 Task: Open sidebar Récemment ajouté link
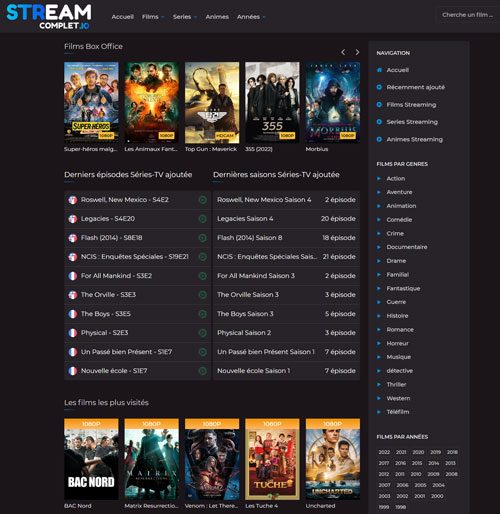[415, 87]
